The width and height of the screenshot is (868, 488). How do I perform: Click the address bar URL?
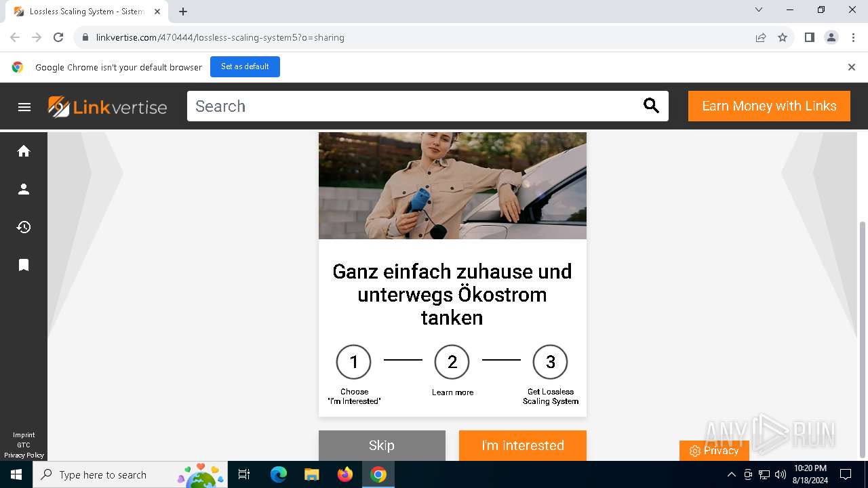tap(220, 37)
